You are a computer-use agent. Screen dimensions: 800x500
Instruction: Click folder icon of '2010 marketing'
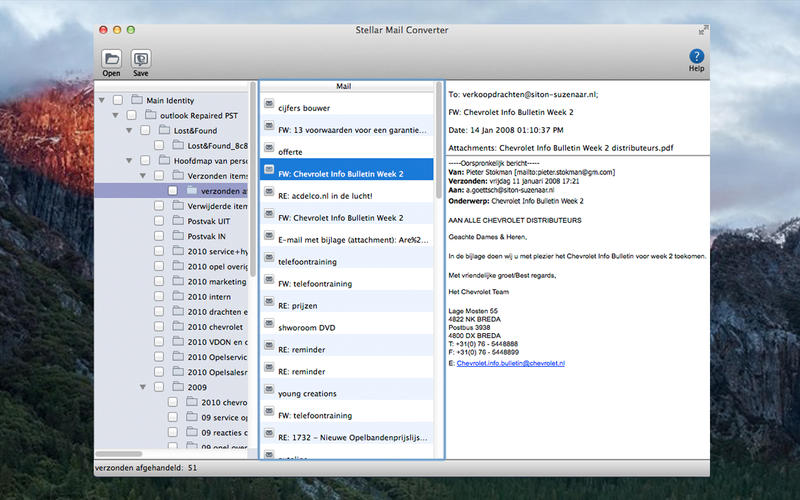click(178, 281)
